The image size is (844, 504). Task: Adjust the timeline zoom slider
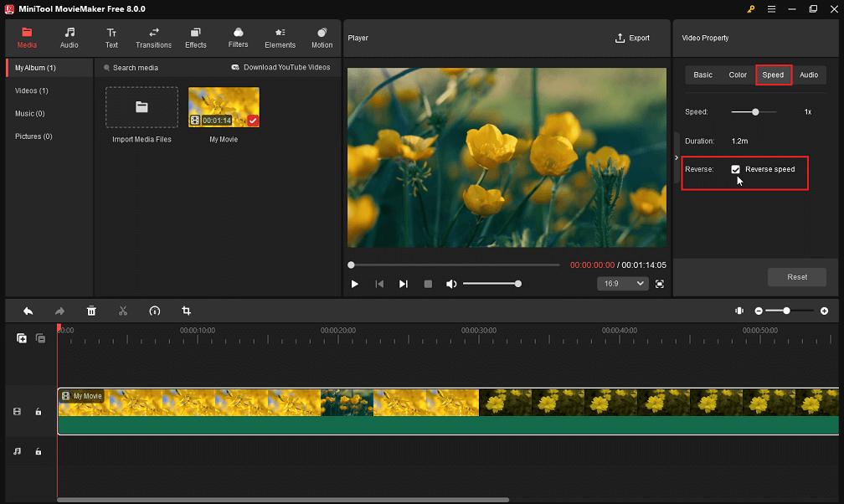tap(788, 311)
